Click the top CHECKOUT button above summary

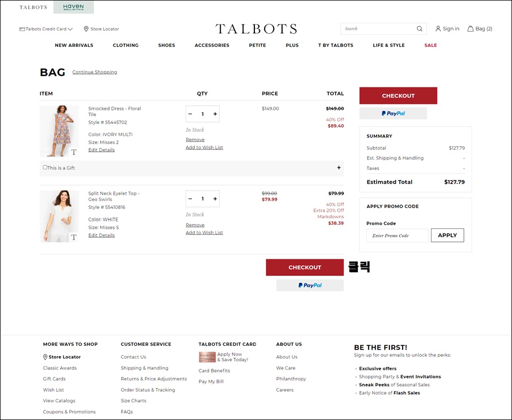point(398,96)
